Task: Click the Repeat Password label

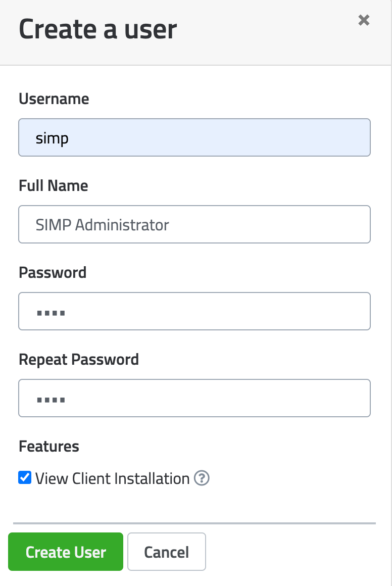Action: 78,359
